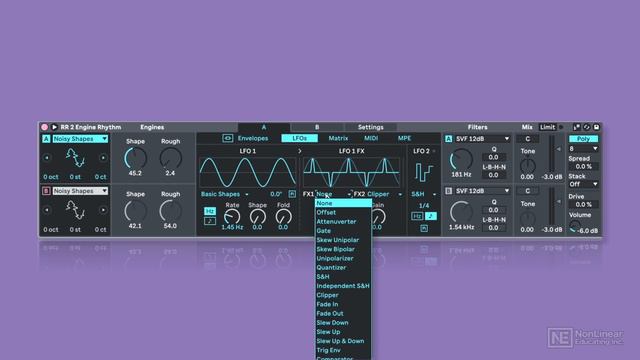The height and width of the screenshot is (360, 640).
Task: Select next engine type for engine B
Action: pyautogui.click(x=103, y=210)
